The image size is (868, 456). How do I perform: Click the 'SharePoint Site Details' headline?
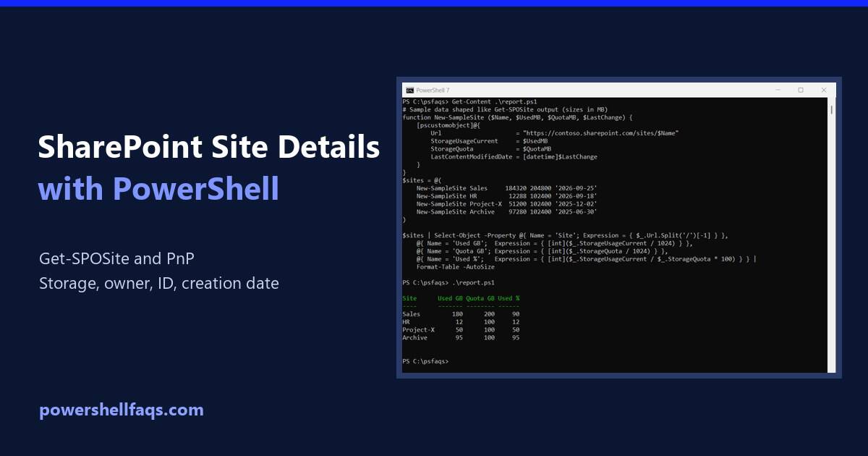click(x=209, y=147)
